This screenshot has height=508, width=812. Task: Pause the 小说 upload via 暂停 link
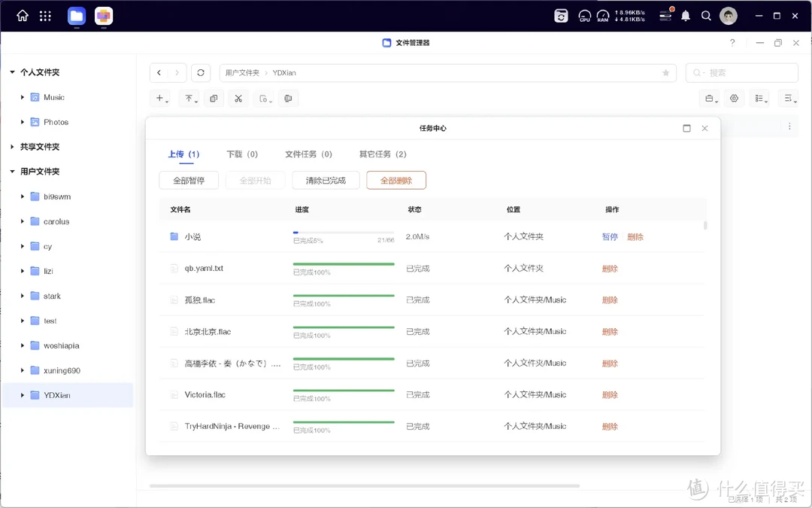[x=609, y=236]
